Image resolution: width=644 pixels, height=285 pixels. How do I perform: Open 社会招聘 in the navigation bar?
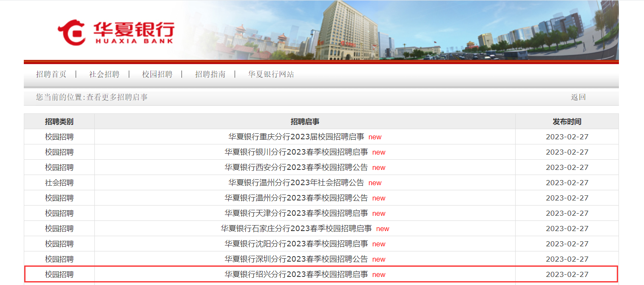(x=104, y=74)
